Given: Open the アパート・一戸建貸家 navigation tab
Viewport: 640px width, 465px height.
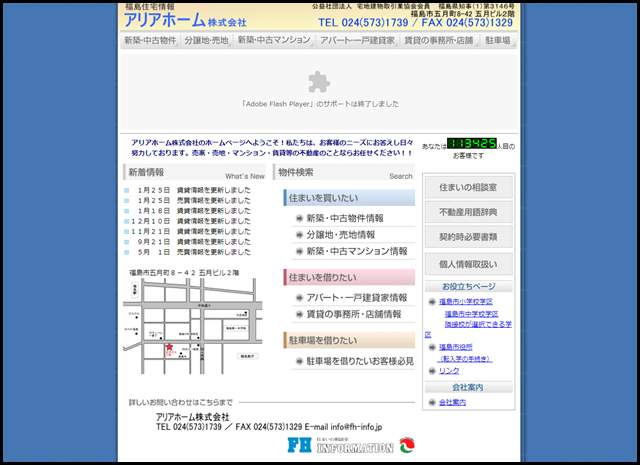Looking at the screenshot, I should click(x=358, y=40).
